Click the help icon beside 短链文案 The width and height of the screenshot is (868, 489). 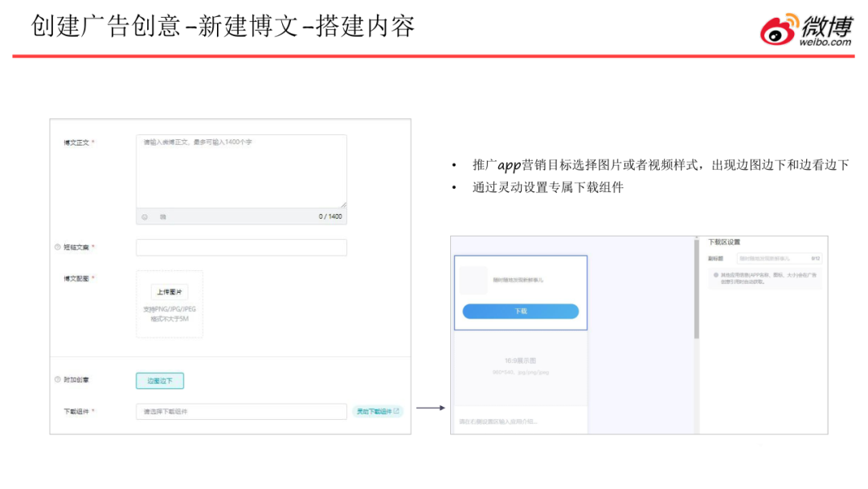coord(57,247)
